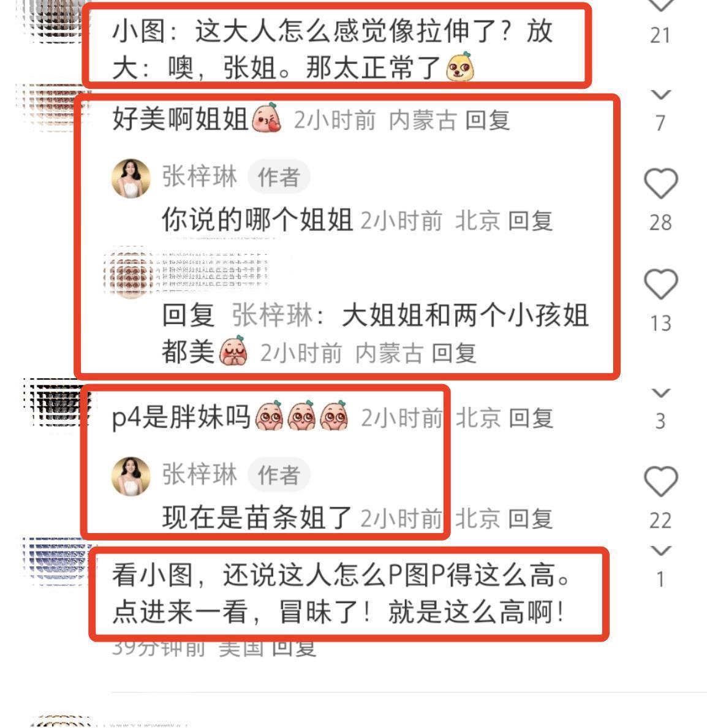
Task: Click 回复 after 好美啊姐姐 内蒙古
Action: tap(488, 121)
